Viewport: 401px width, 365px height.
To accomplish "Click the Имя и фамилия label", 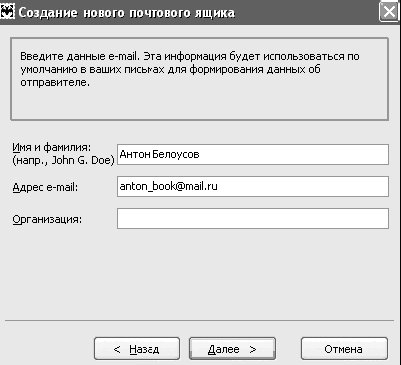I will (x=52, y=147).
